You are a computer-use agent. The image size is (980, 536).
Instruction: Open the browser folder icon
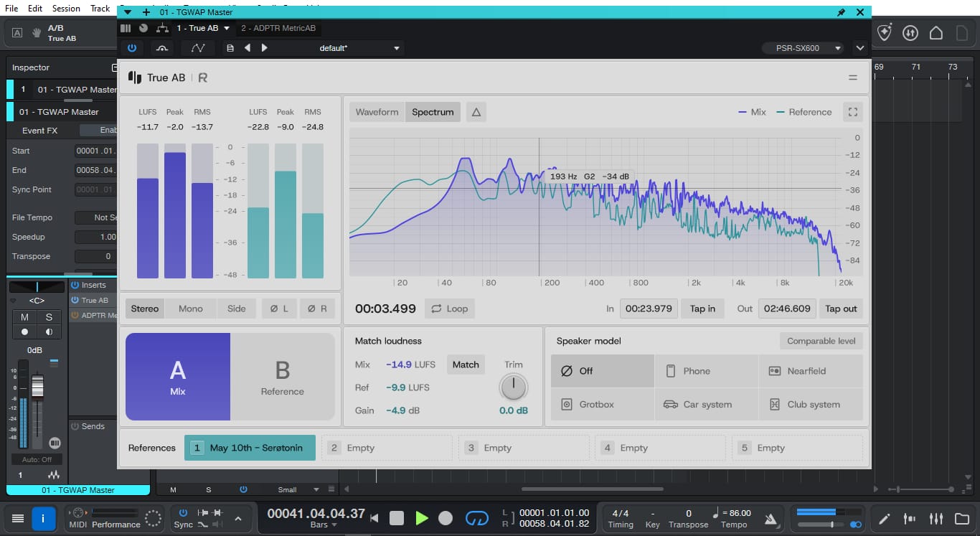tap(961, 518)
